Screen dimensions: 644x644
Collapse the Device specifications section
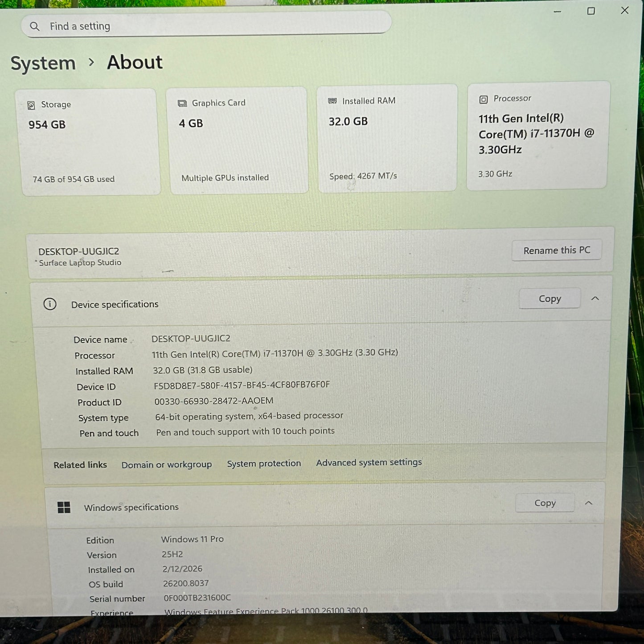(x=595, y=299)
